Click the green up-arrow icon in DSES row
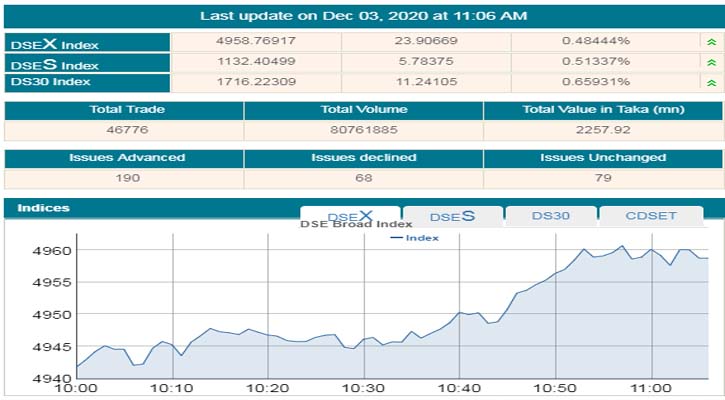Viewport: 725px width, 400px height. click(x=709, y=63)
